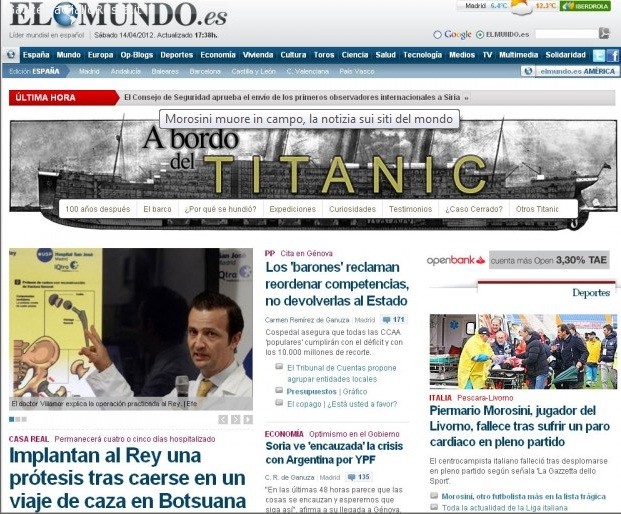Open Titanic tab 'Curiosidades'

pyautogui.click(x=352, y=209)
